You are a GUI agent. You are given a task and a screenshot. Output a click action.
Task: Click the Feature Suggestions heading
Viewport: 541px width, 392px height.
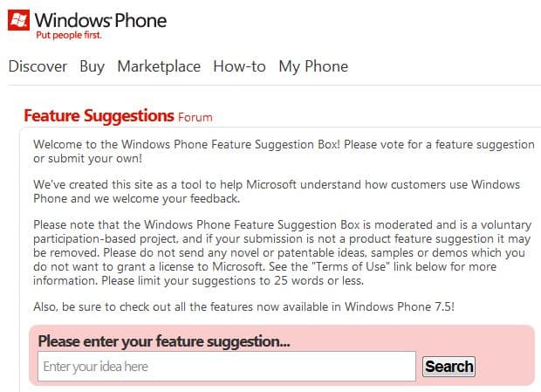(99, 115)
